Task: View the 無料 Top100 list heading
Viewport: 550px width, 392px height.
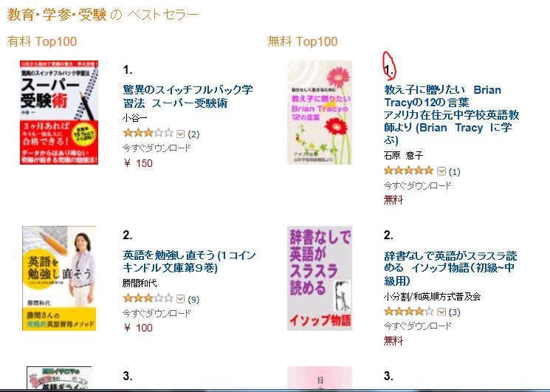Action: click(303, 41)
